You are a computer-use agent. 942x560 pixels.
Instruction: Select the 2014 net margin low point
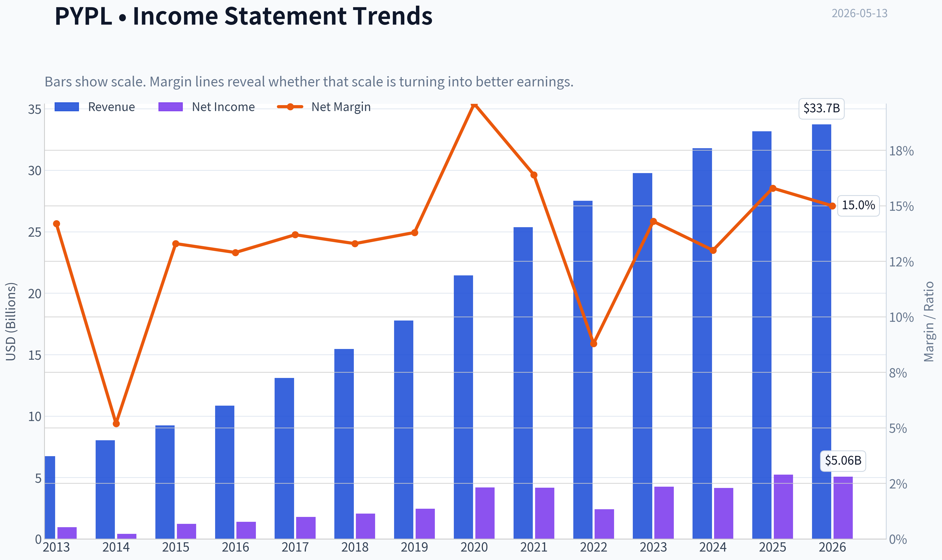[x=116, y=424]
